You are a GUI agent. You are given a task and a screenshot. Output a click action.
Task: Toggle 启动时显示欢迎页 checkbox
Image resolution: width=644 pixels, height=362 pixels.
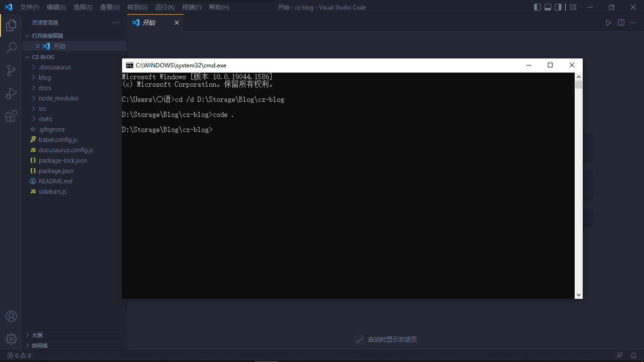[x=359, y=340]
